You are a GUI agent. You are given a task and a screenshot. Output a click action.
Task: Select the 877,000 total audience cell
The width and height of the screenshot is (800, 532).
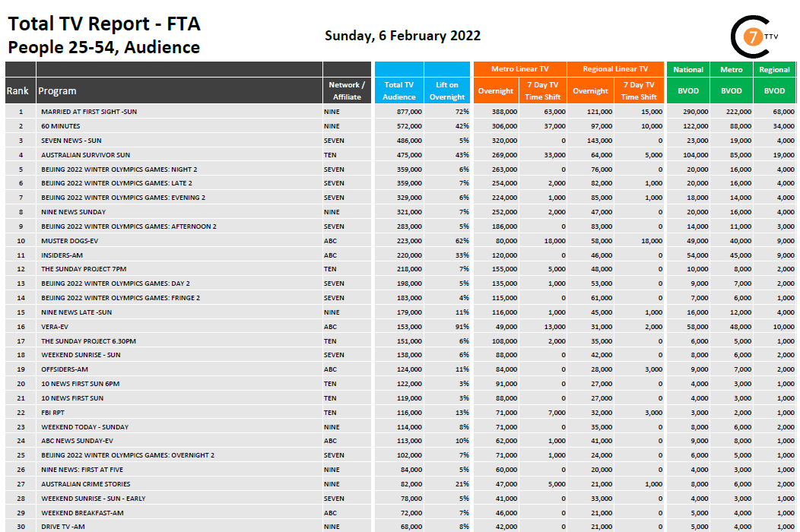coord(409,112)
